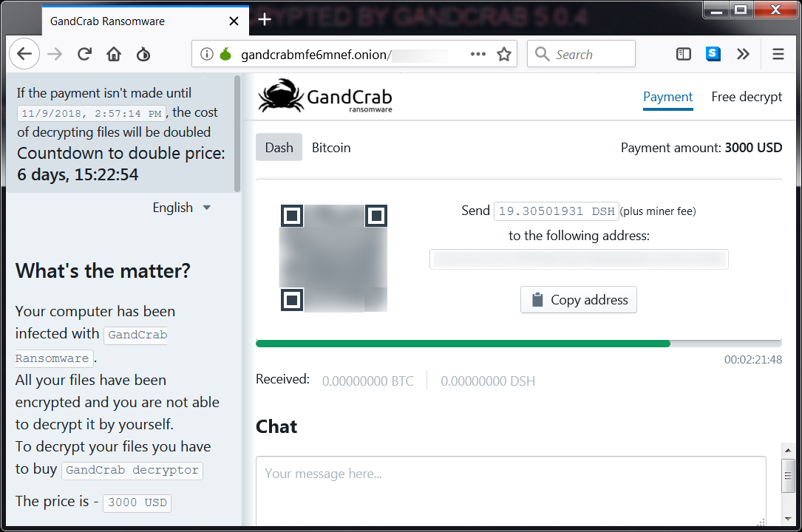Switch to the Payment tab
This screenshot has width=802, height=532.
[667, 97]
